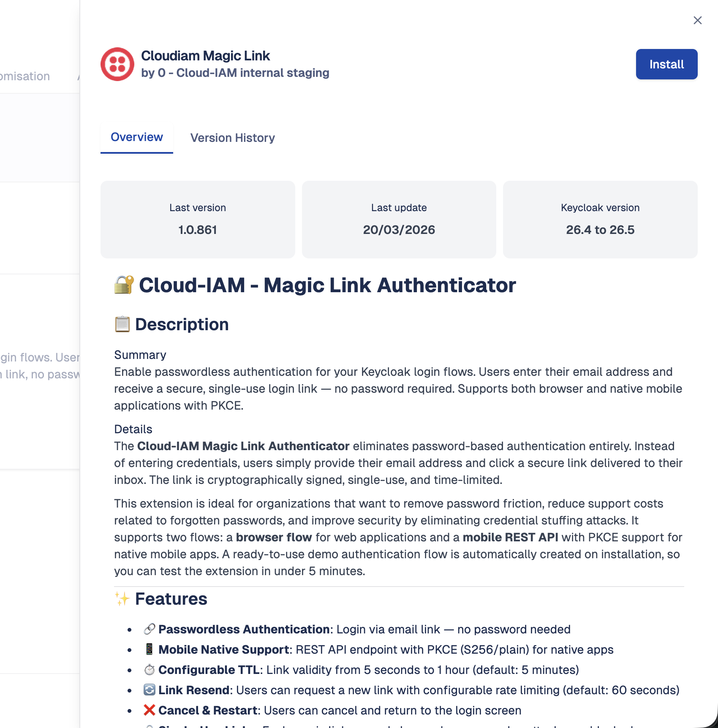Click the chain link icon for Passwordless Authentication
This screenshot has width=718, height=728.
tap(148, 629)
